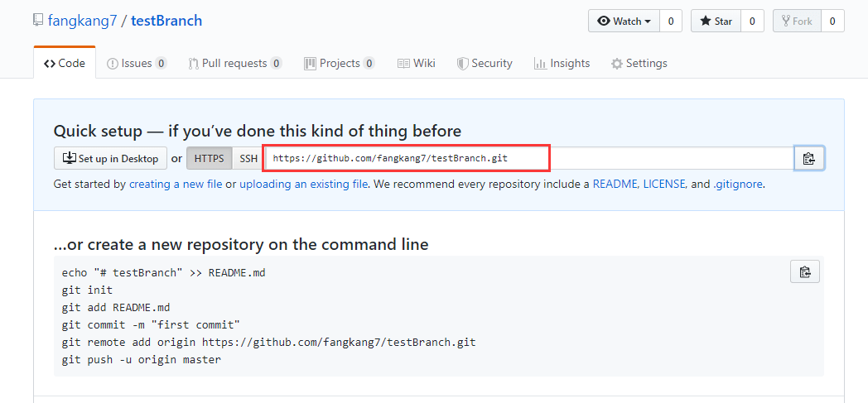Click Set up in Desktop button
868x403 pixels.
pos(110,159)
